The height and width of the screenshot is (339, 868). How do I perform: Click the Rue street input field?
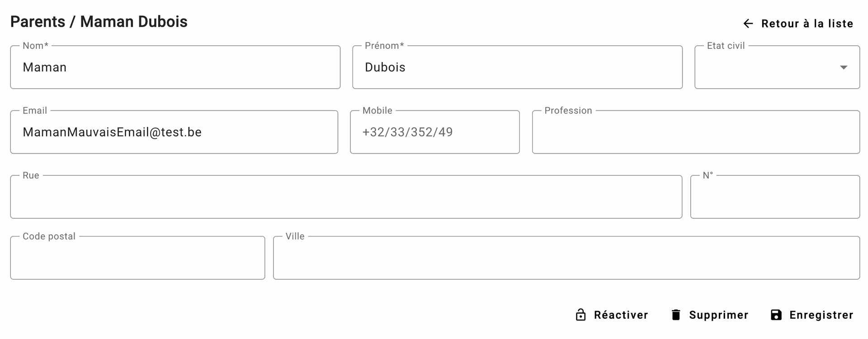(x=346, y=197)
